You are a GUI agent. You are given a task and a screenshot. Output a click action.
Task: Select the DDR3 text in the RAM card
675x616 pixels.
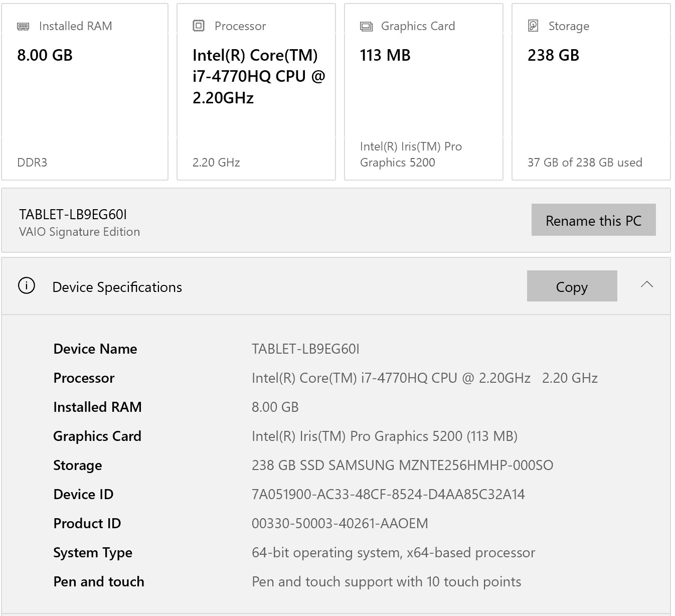32,163
